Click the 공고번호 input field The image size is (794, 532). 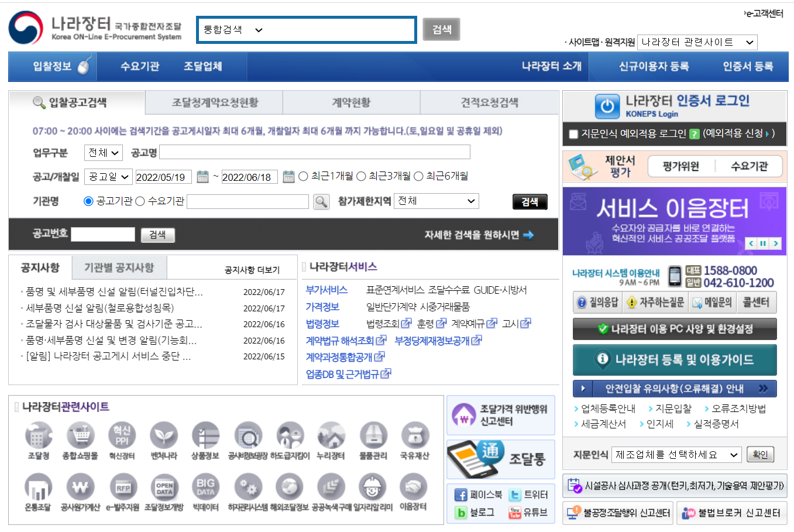pyautogui.click(x=103, y=235)
